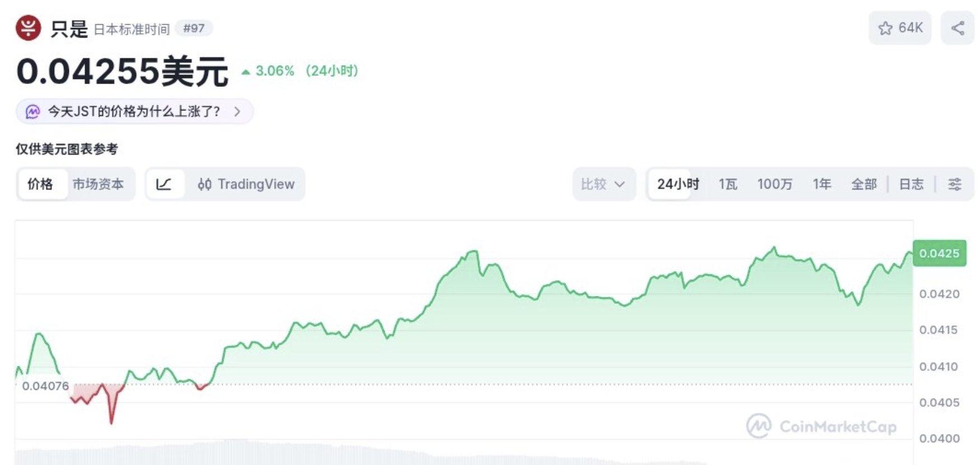Image resolution: width=980 pixels, height=465 pixels.
Task: Select the 24小时 time range tab
Action: click(x=678, y=184)
